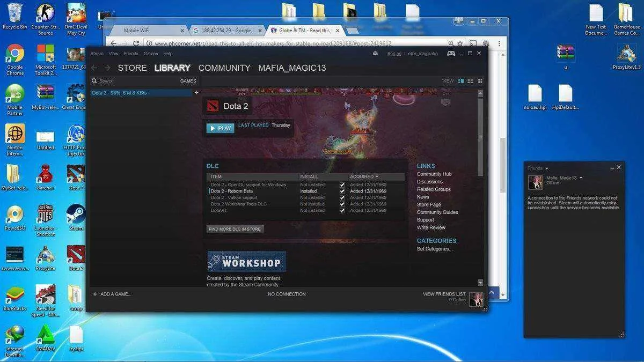Click Set Categories link
This screenshot has height=362, width=644.
coord(435,249)
